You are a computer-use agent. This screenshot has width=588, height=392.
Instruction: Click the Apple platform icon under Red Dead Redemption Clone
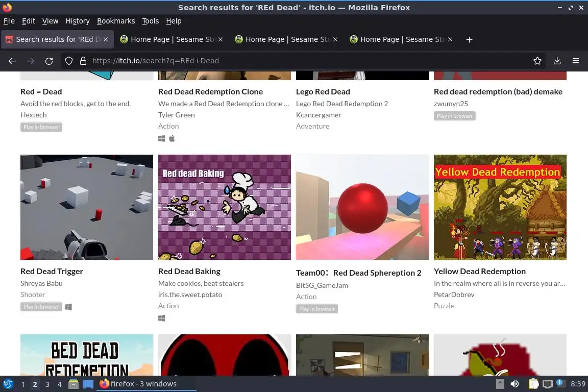point(171,138)
